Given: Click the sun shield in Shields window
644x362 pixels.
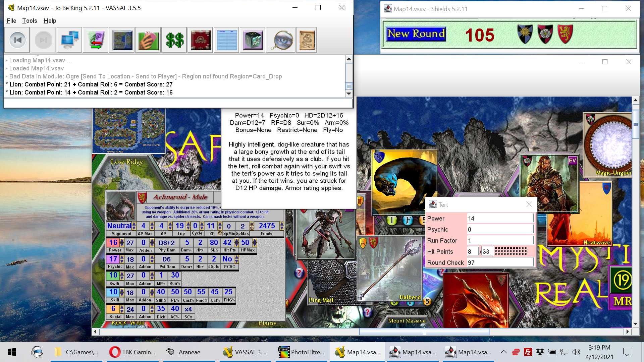Looking at the screenshot, I should point(525,34).
